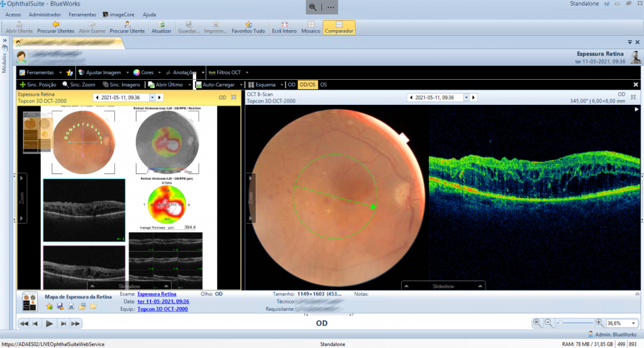644x348 pixels.
Task: Click the print icon under Mapa de Espessura
Action: click(x=70, y=307)
